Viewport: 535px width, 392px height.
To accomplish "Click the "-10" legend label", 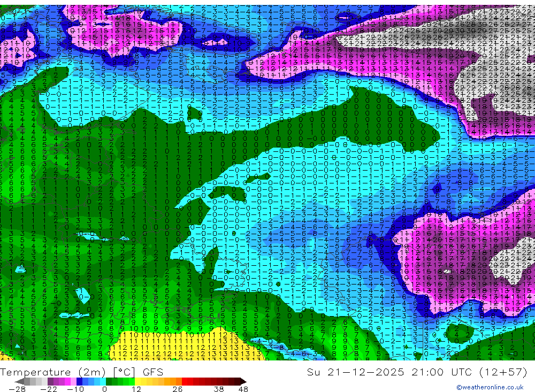I will pyautogui.click(x=75, y=389).
